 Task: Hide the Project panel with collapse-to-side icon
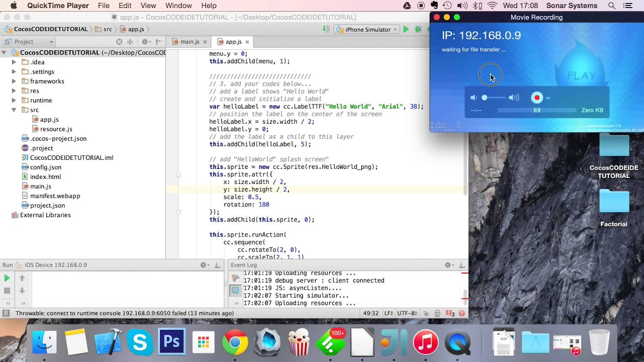coord(159,42)
